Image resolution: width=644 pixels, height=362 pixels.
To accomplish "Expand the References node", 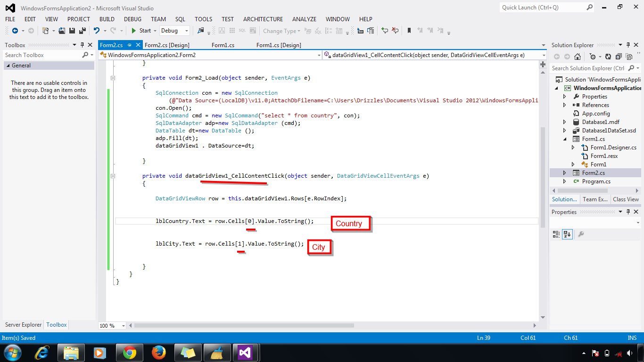I will (565, 105).
